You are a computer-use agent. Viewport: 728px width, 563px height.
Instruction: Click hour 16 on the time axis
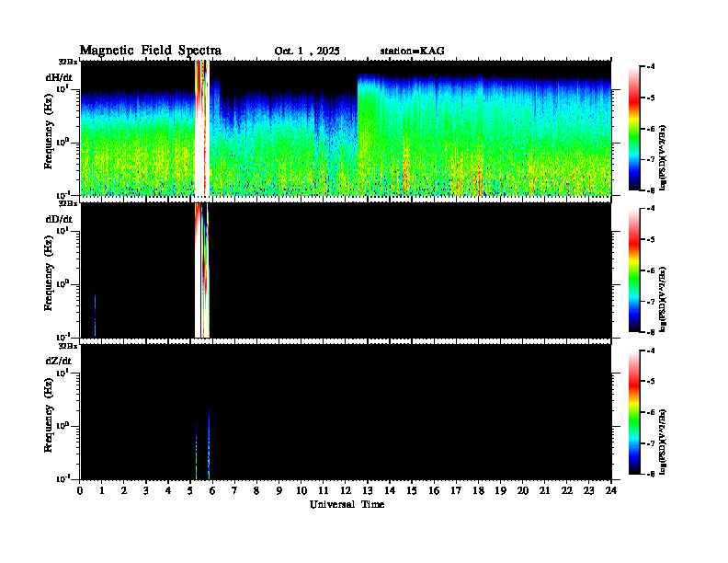pos(434,491)
